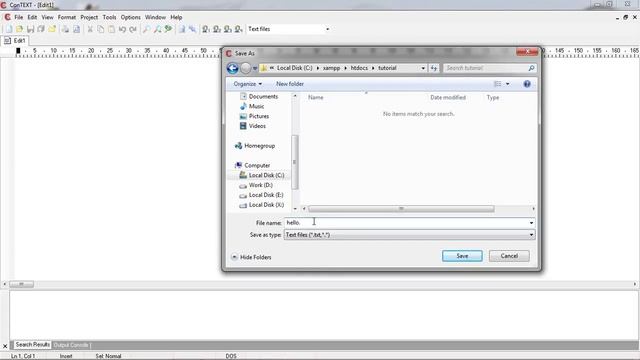Image resolution: width=640 pixels, height=360 pixels.
Task: Switch to the Edit1 document tab
Action: pyautogui.click(x=15, y=41)
